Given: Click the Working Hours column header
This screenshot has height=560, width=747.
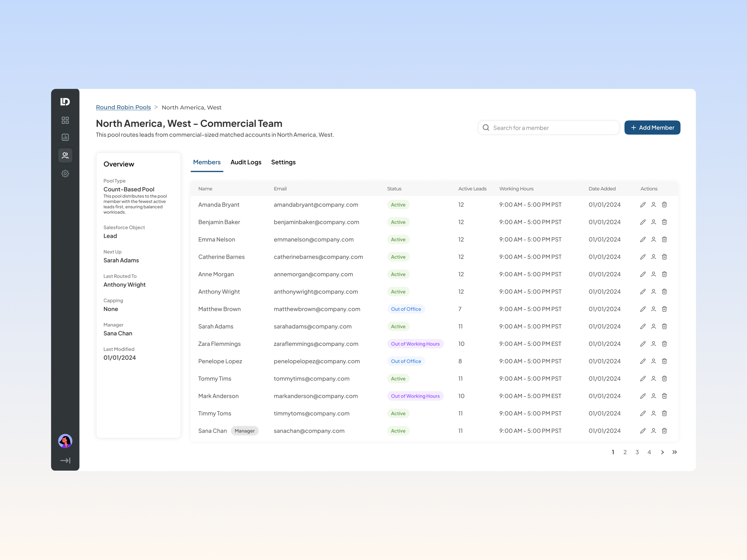Looking at the screenshot, I should click(x=516, y=189).
